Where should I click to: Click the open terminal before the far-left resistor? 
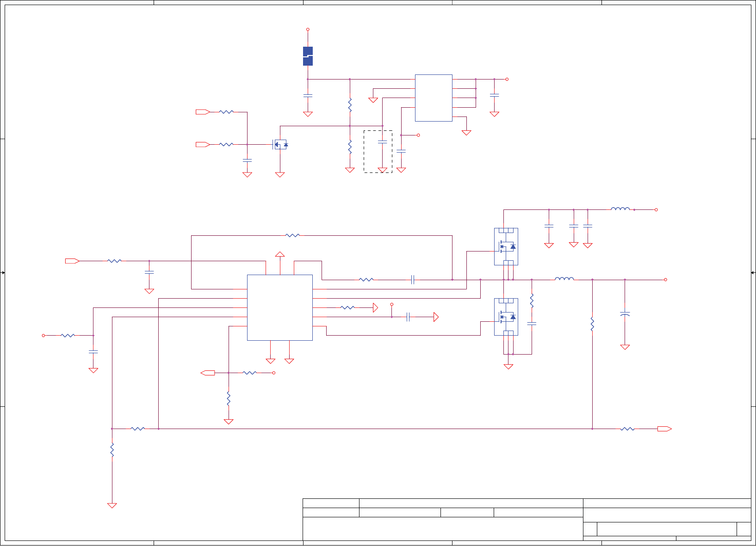coord(43,336)
